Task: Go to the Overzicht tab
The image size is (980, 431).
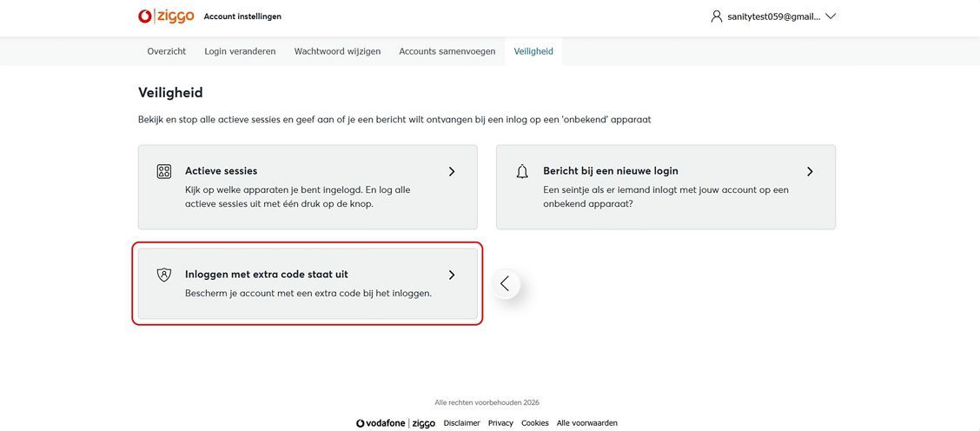Action: tap(167, 51)
